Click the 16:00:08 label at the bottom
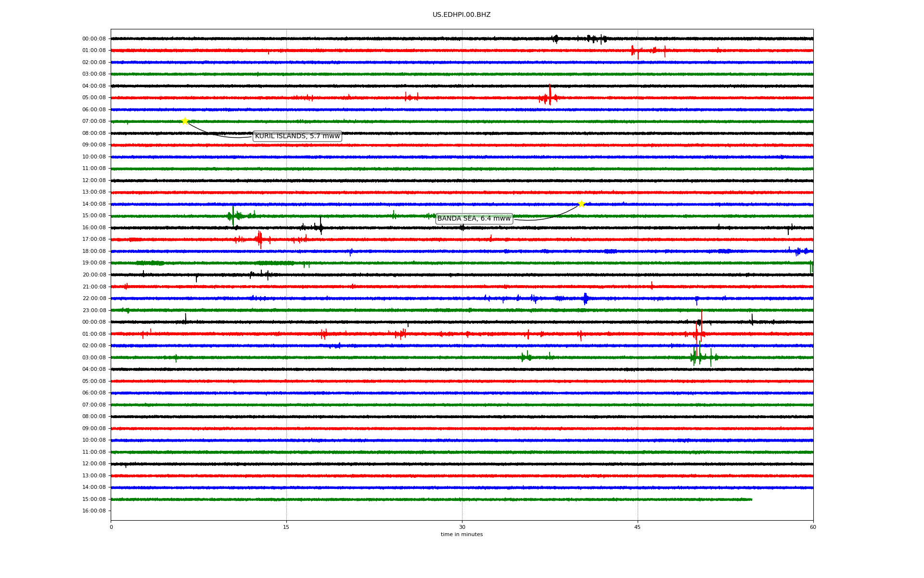The height and width of the screenshot is (578, 924). pos(94,511)
